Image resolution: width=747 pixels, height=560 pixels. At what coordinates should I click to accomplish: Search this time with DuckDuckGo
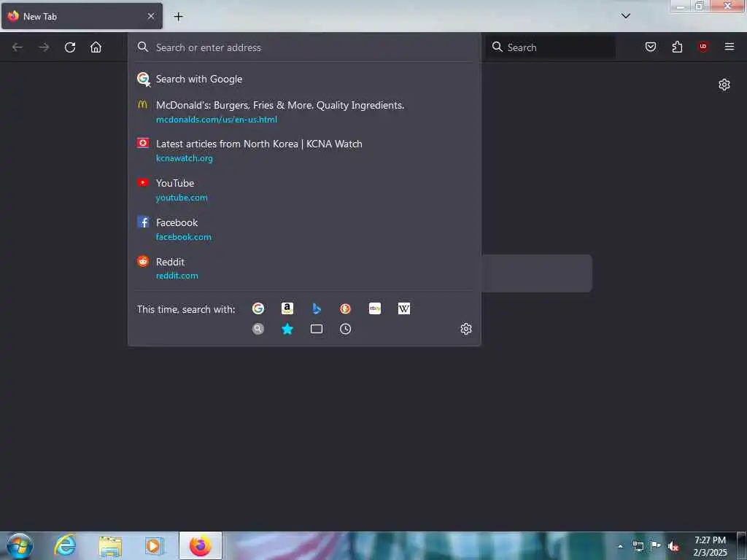pyautogui.click(x=345, y=308)
